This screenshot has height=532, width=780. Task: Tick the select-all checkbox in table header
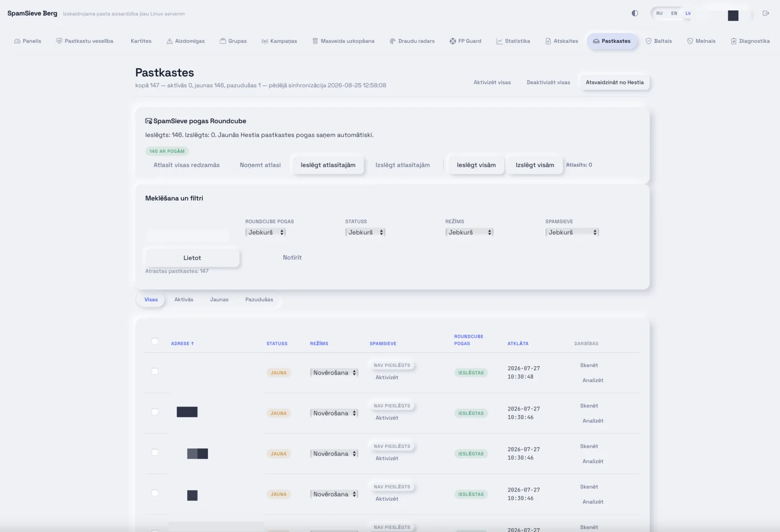tap(155, 341)
